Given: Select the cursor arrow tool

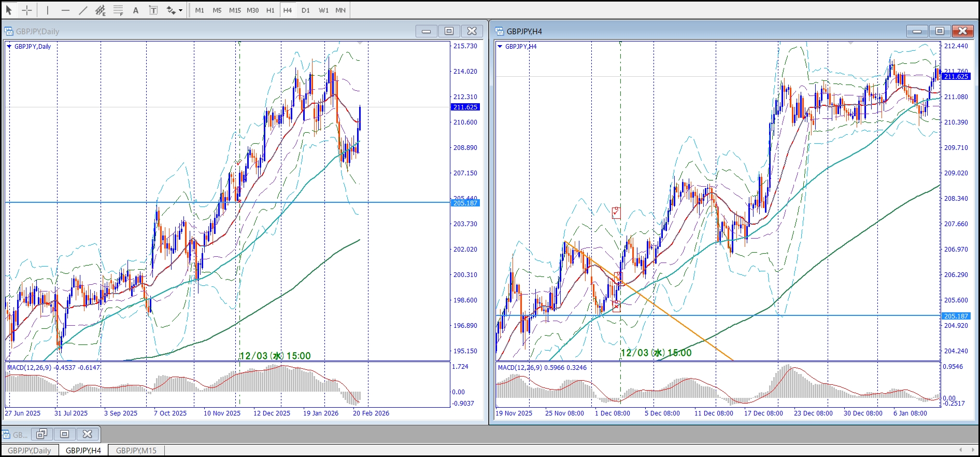Looking at the screenshot, I should (x=9, y=10).
